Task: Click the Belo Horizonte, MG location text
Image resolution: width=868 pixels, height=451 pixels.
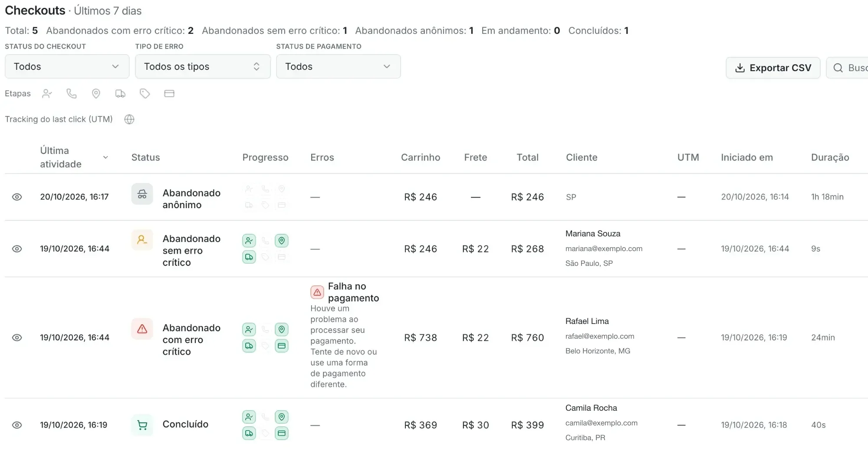Action: [x=598, y=351]
